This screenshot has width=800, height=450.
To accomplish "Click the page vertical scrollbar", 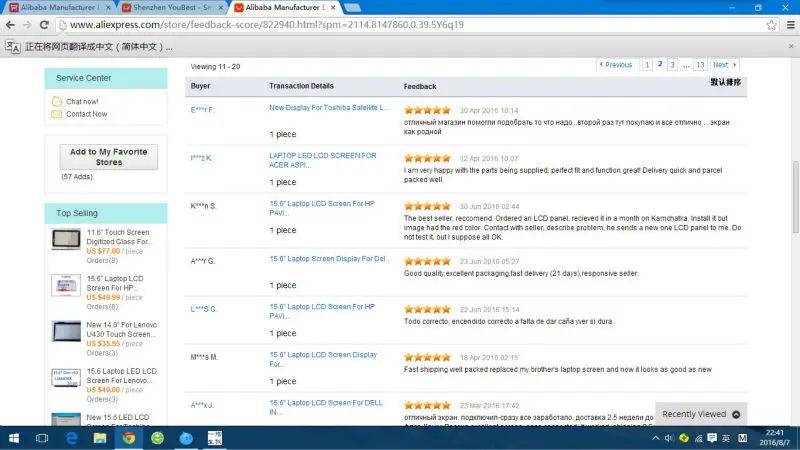I will 795,197.
